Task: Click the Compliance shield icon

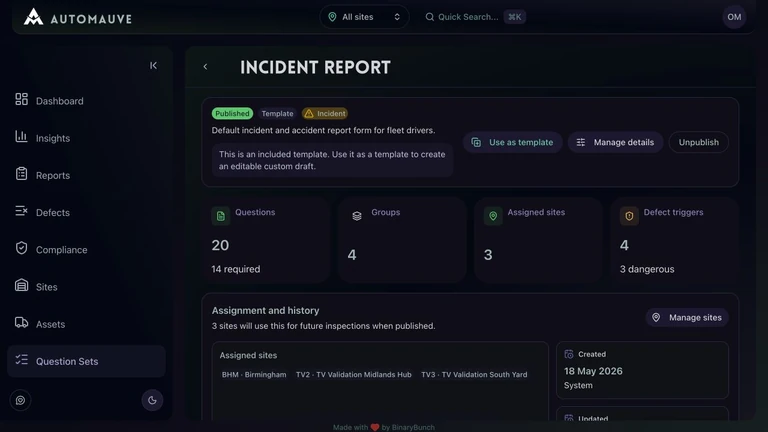Action: tap(21, 248)
